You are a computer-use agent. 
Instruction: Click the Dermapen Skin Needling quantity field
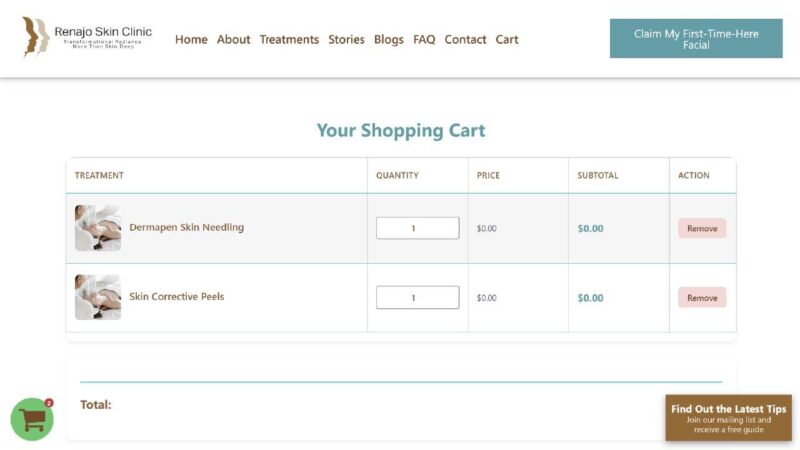pos(417,228)
